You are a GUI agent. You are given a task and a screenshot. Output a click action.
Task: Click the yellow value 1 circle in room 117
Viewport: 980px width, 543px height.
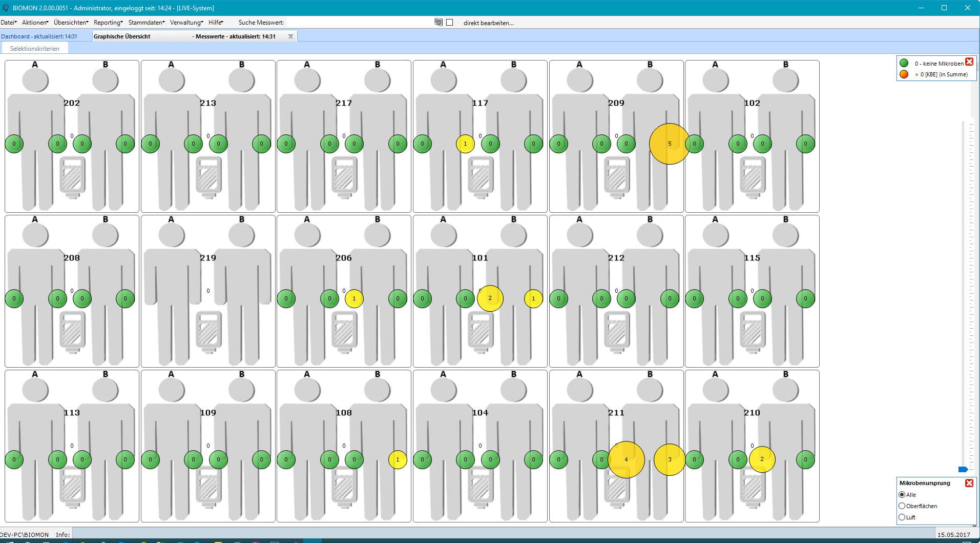click(465, 144)
